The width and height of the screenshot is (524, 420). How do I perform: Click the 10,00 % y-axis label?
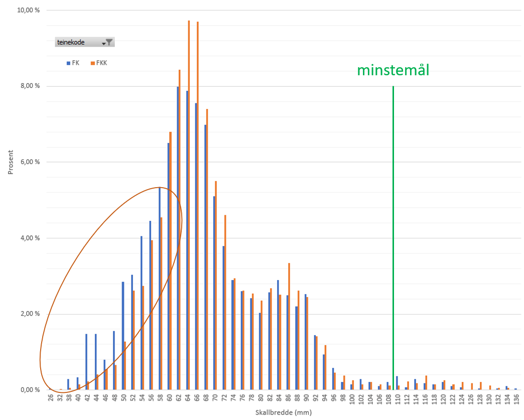[x=29, y=10]
